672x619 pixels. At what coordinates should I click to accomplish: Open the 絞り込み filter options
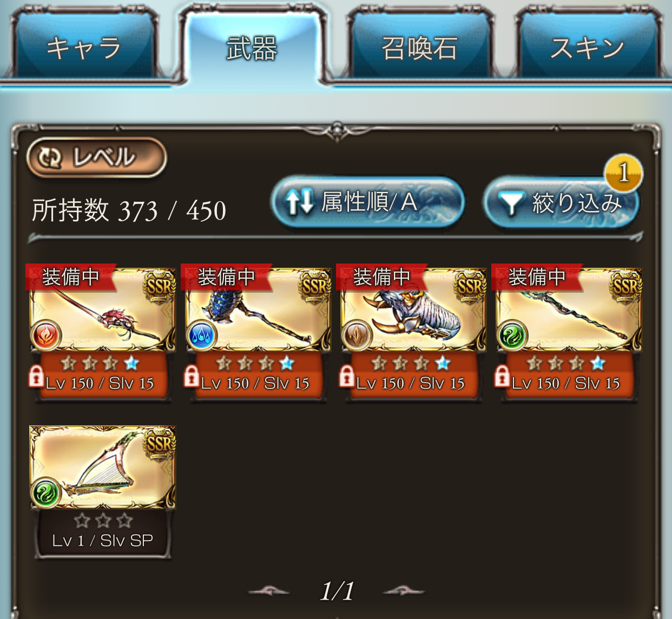tap(562, 202)
